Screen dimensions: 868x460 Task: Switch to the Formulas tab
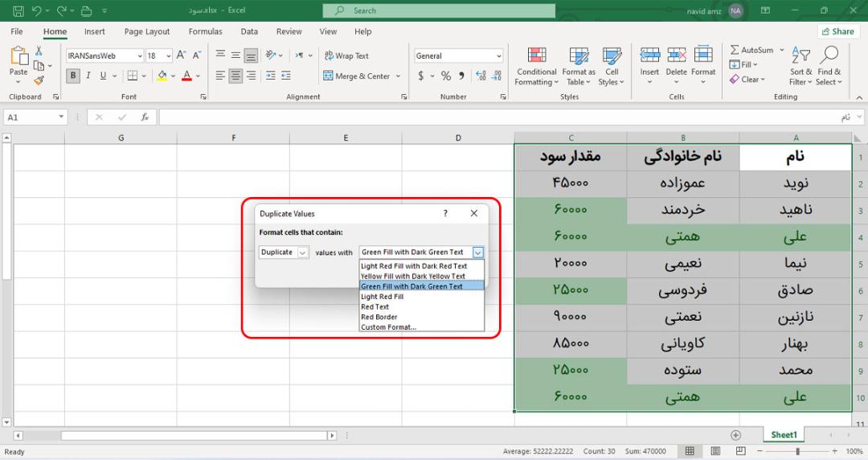pyautogui.click(x=206, y=31)
